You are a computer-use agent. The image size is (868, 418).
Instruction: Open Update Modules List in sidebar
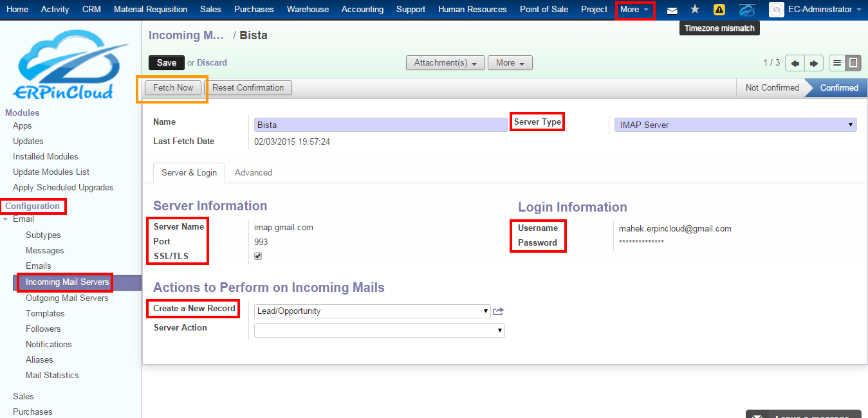coord(51,172)
